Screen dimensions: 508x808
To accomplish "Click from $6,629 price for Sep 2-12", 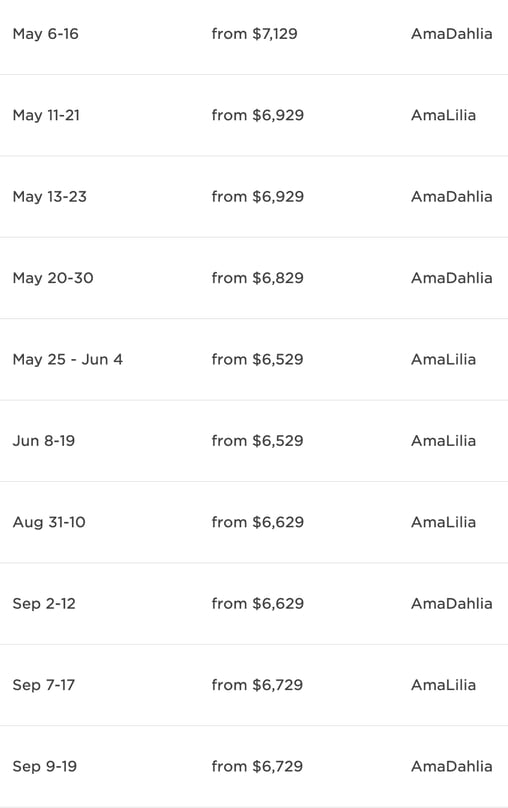I will point(258,603).
